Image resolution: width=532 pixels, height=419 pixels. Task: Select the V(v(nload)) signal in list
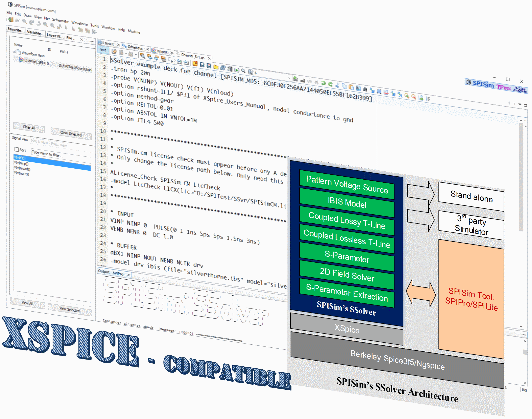22,169
